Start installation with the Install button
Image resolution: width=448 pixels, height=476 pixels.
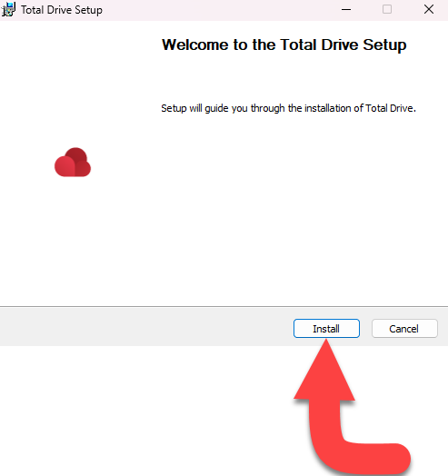pos(326,329)
